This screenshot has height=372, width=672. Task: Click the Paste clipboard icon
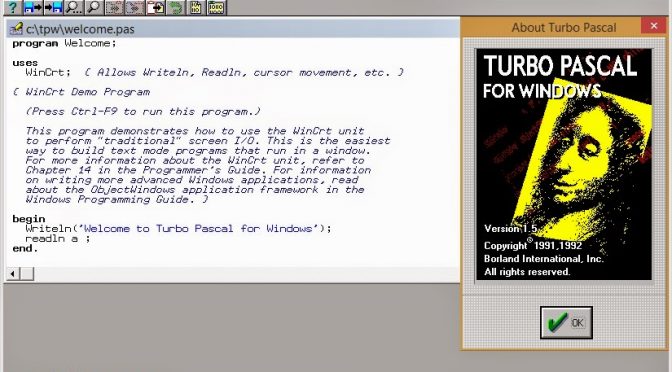tap(155, 7)
